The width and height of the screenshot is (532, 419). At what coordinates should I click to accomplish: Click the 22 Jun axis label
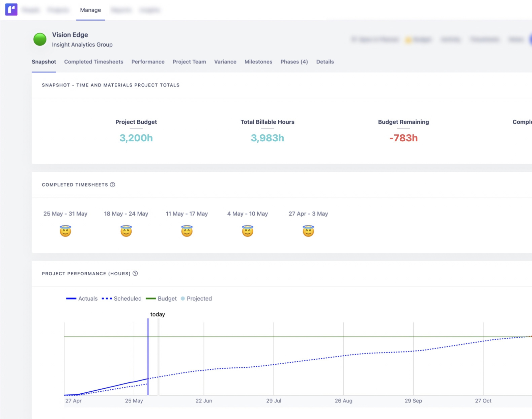(x=204, y=401)
